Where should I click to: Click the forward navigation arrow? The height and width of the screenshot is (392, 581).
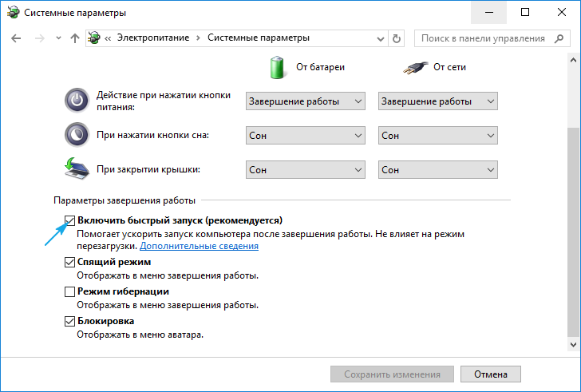click(38, 38)
